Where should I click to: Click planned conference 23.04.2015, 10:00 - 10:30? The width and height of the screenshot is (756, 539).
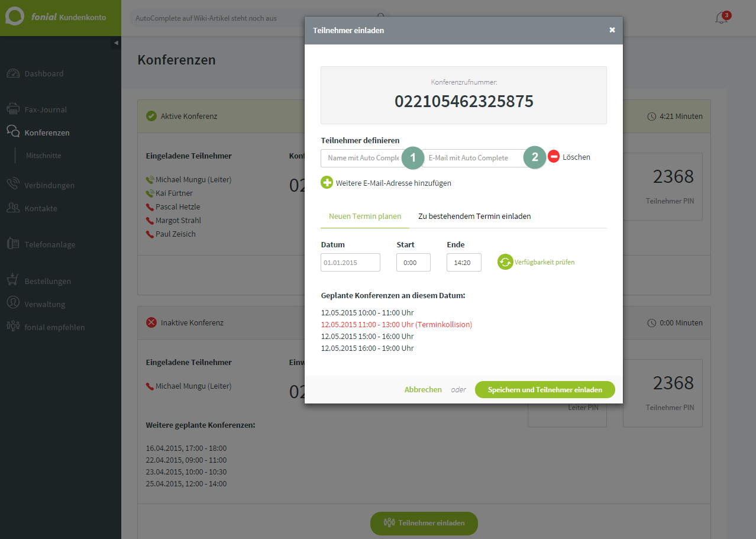[x=186, y=472]
